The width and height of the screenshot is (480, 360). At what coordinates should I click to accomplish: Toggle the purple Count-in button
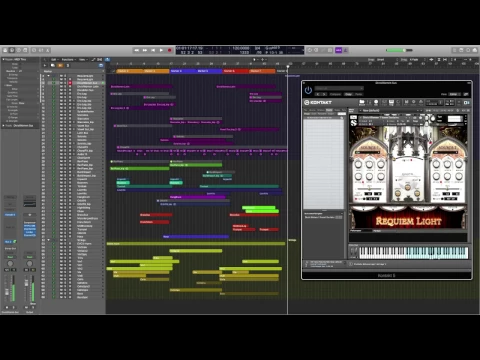click(x=339, y=50)
